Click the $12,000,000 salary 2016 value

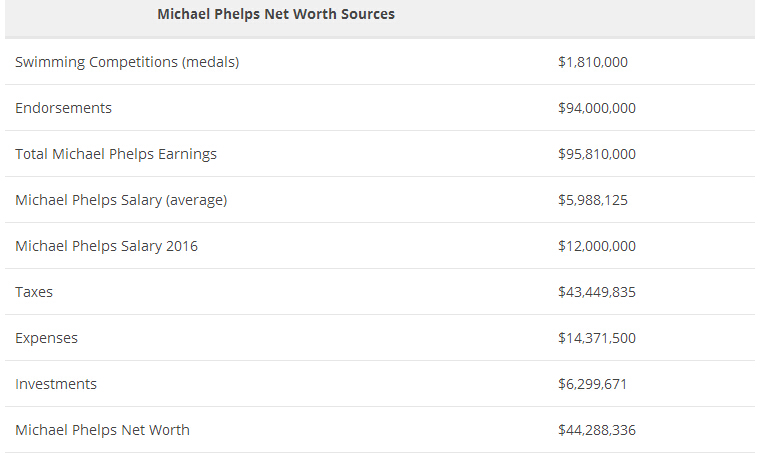click(x=597, y=246)
